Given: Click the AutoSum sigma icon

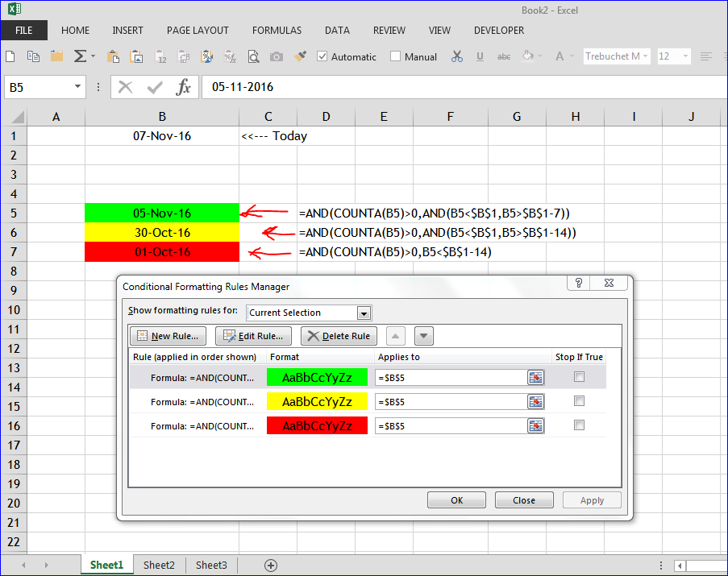Looking at the screenshot, I should click(x=80, y=56).
